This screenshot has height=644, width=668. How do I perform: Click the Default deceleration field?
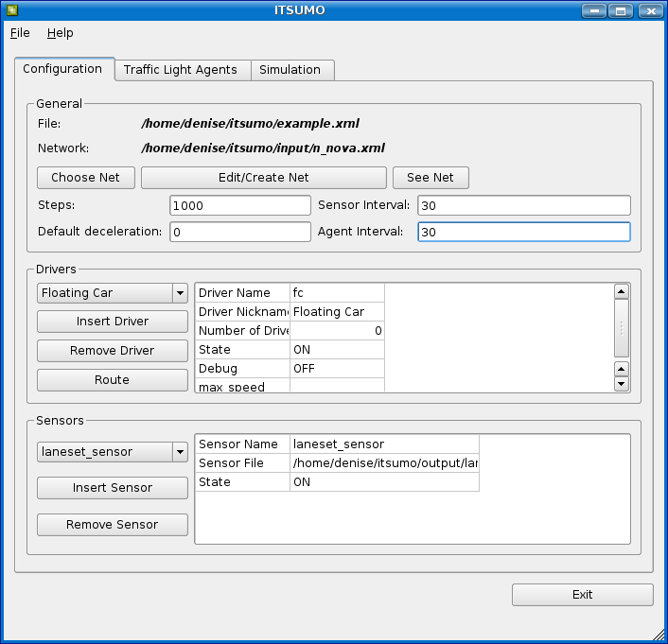click(240, 232)
